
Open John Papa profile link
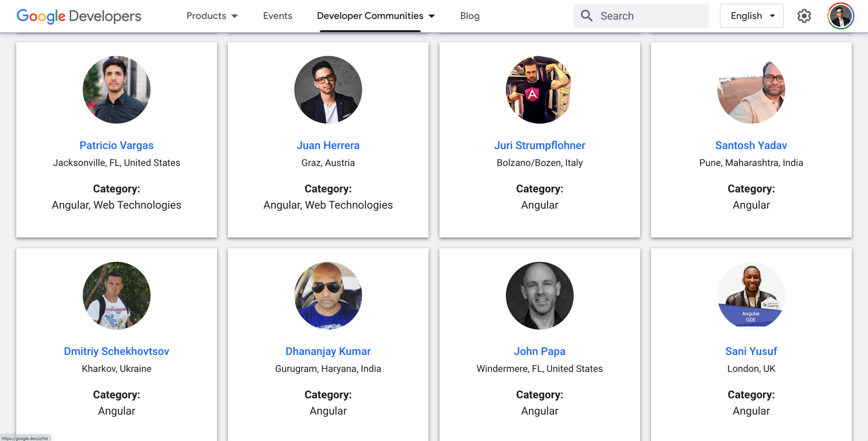point(539,351)
